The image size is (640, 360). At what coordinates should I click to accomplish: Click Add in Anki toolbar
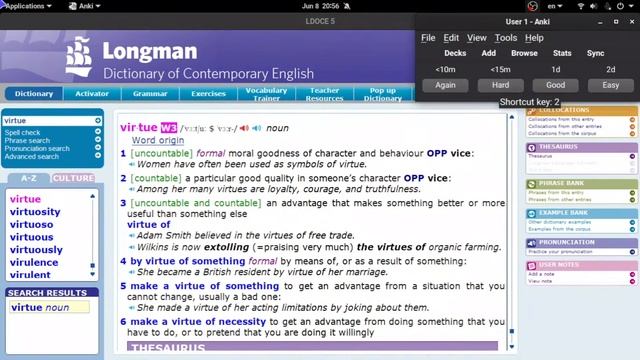(489, 53)
